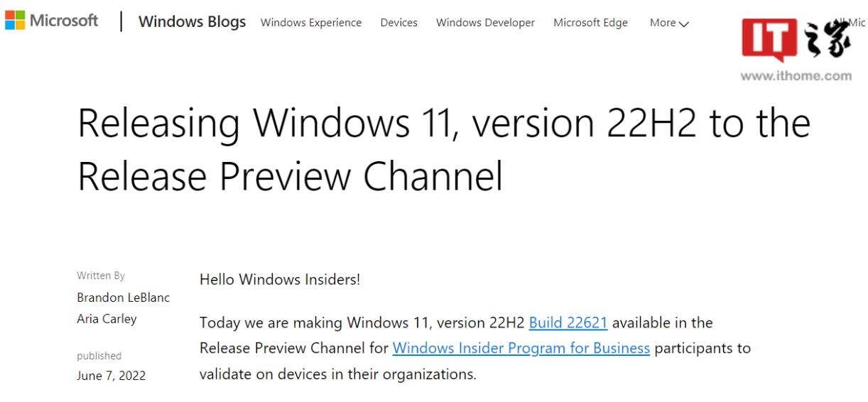This screenshot has height=402, width=868.
Task: Navigate to the Microsoft Edge section
Action: pos(590,23)
